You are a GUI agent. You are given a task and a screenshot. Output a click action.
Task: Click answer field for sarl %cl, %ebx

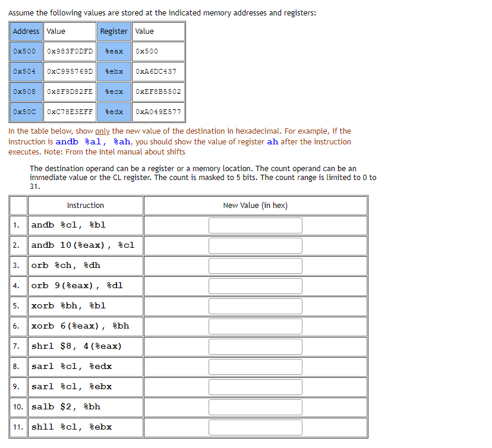click(x=255, y=387)
